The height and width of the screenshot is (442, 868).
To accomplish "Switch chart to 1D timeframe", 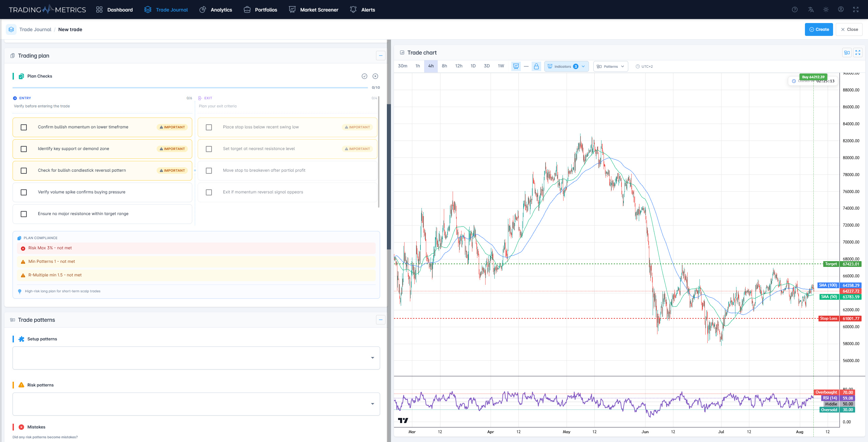I will [473, 66].
